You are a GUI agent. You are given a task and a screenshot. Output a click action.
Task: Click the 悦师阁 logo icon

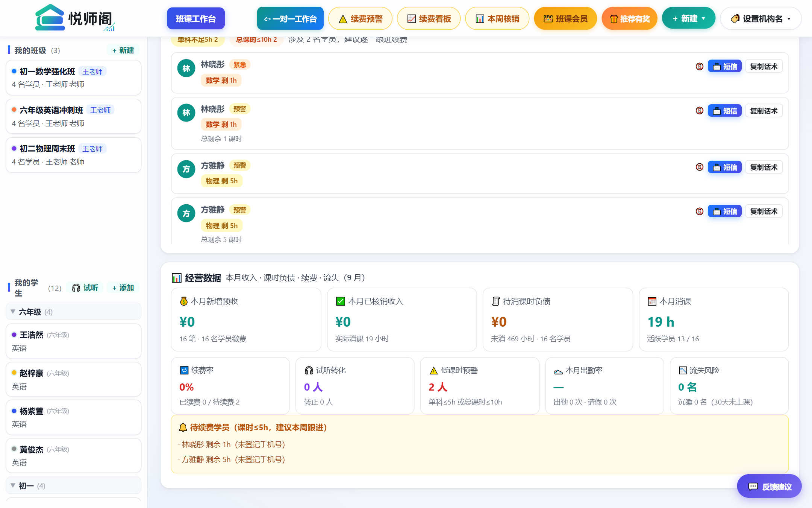(50, 18)
